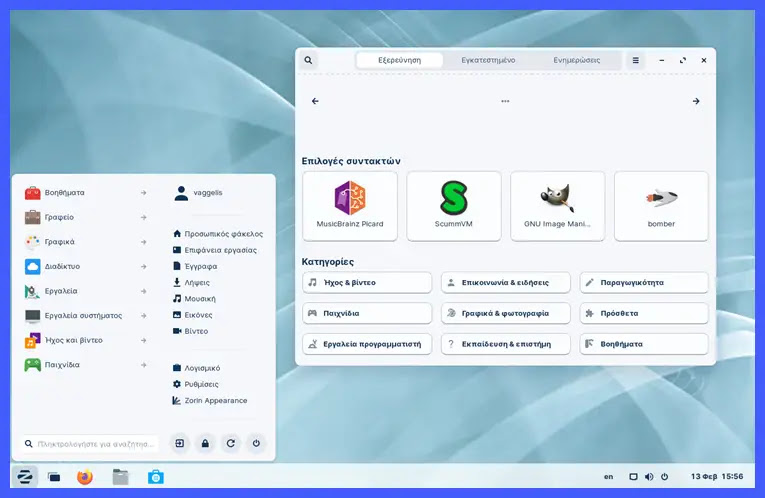Click the Ήχος και βίντεο music icon
Image resolution: width=765 pixels, height=498 pixels.
(33, 340)
